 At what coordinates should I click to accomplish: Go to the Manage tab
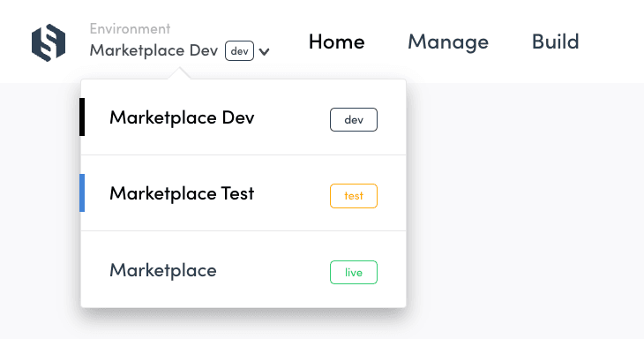point(448,42)
